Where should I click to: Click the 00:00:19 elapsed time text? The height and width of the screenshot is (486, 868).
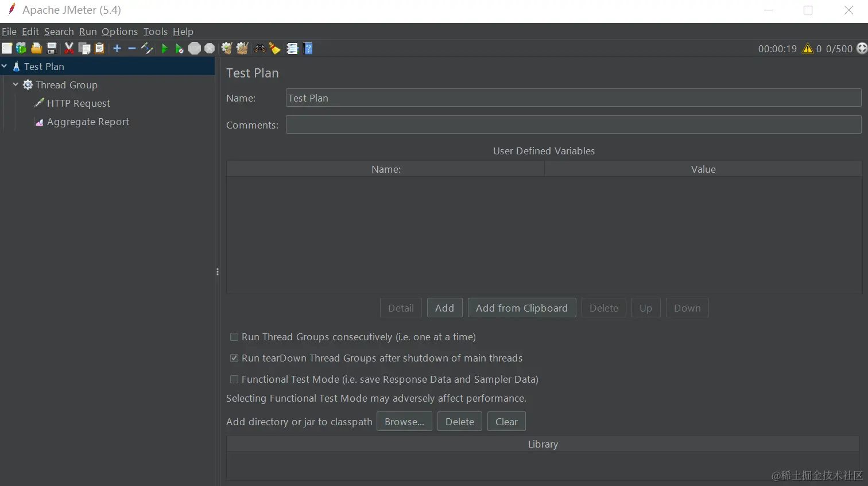[x=777, y=49]
